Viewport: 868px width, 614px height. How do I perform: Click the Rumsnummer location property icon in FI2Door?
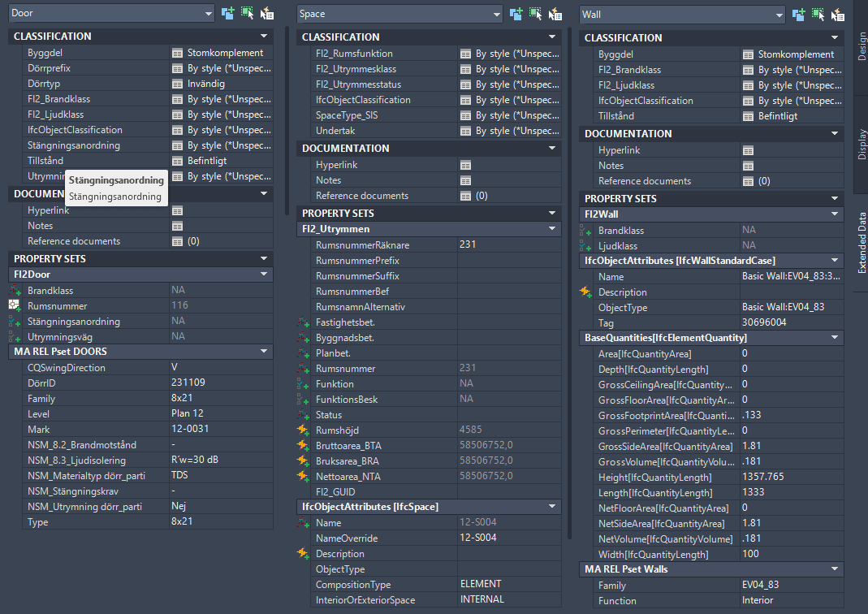[x=15, y=305]
